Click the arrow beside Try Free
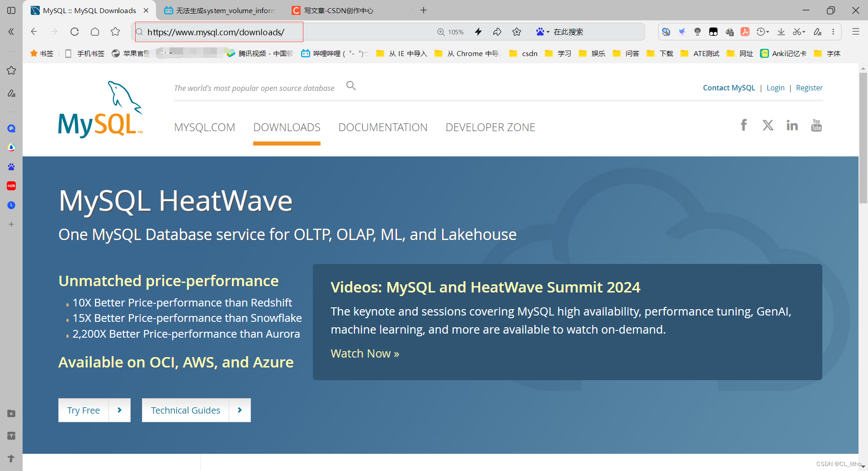 [x=120, y=410]
